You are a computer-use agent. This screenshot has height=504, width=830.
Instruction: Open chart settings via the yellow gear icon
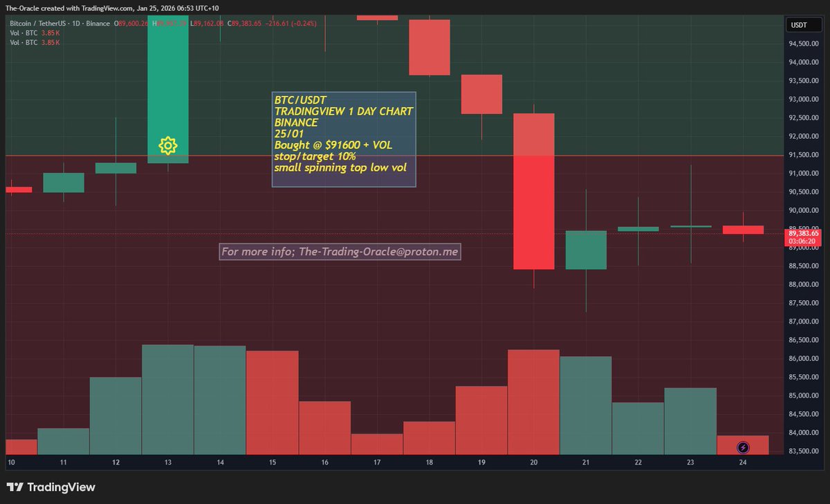coord(169,146)
